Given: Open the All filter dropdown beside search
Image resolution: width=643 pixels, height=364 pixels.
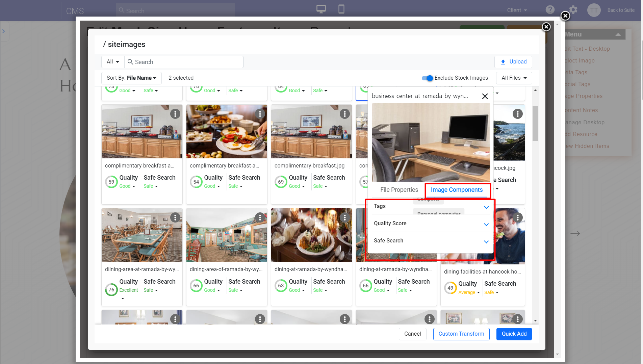Looking at the screenshot, I should click(113, 62).
